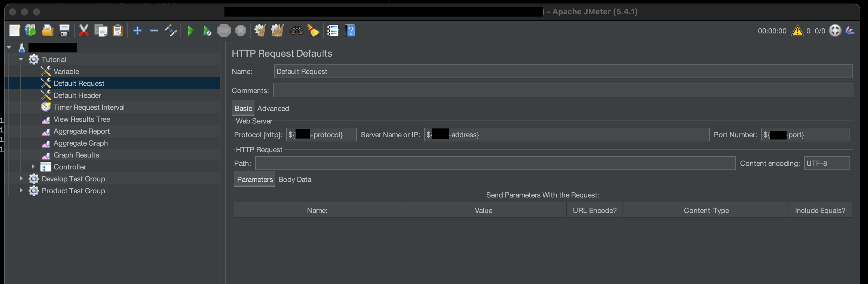The image size is (868, 284).
Task: Switch to the Parameters tab
Action: pos(255,179)
